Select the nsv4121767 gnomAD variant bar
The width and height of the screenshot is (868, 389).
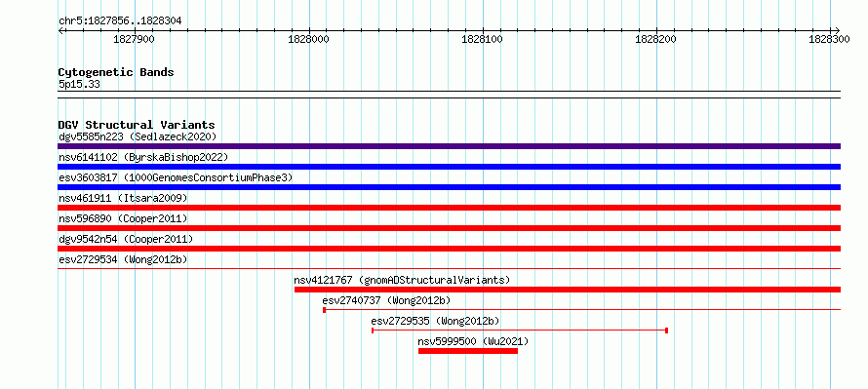(x=568, y=290)
